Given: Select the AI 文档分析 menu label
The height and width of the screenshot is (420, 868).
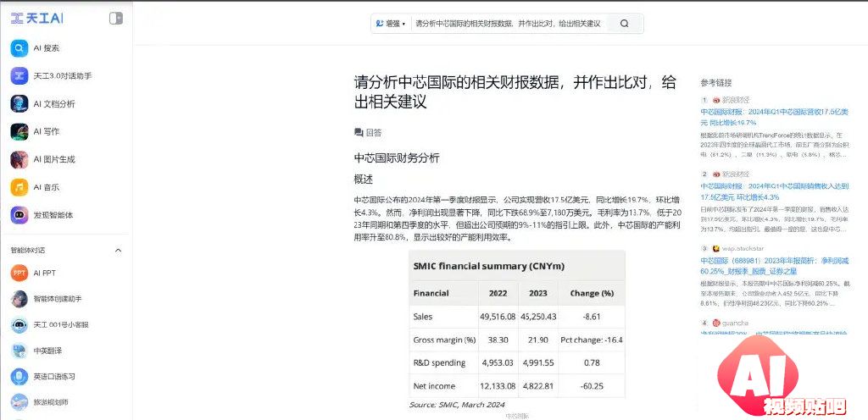Looking at the screenshot, I should pyautogui.click(x=54, y=104).
